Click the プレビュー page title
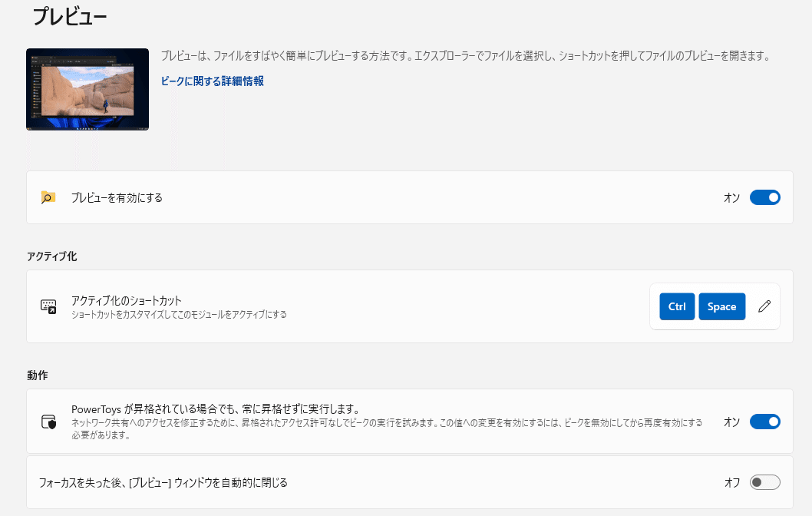Image resolution: width=812 pixels, height=516 pixels. [69, 16]
